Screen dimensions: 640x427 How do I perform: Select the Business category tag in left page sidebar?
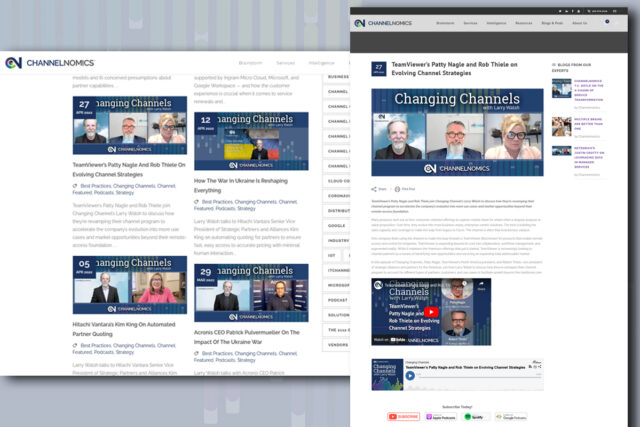click(337, 77)
